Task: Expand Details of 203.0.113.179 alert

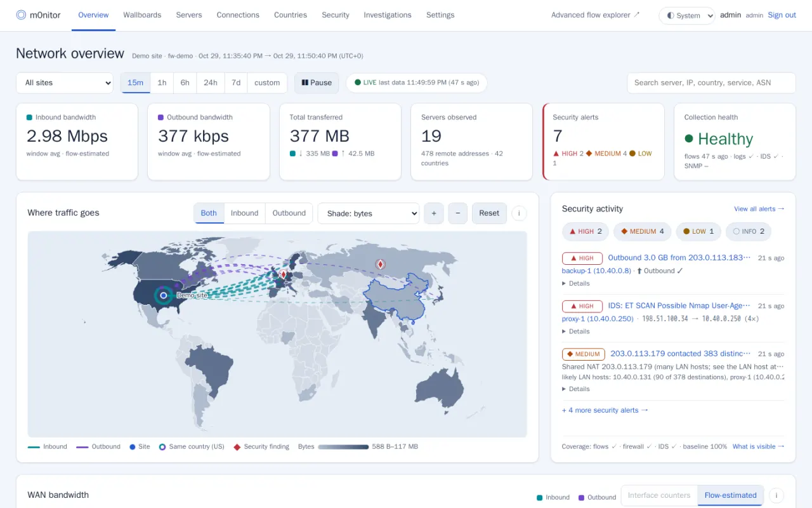Action: [576, 389]
